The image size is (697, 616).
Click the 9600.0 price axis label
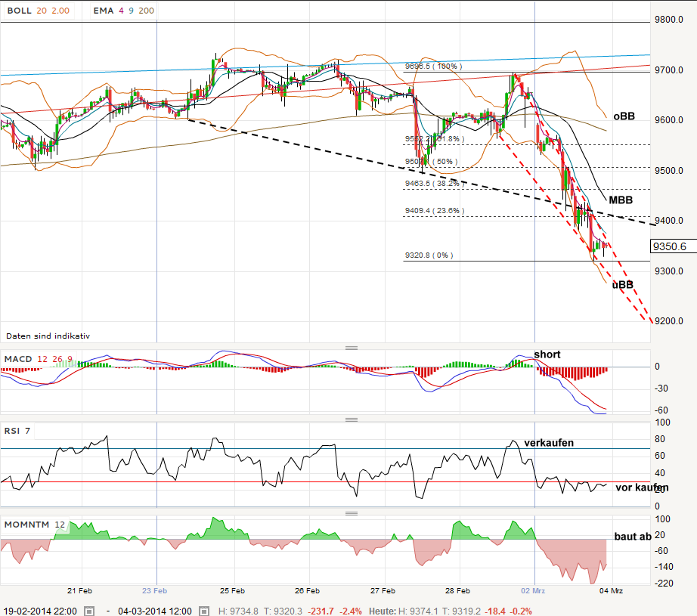coord(669,120)
